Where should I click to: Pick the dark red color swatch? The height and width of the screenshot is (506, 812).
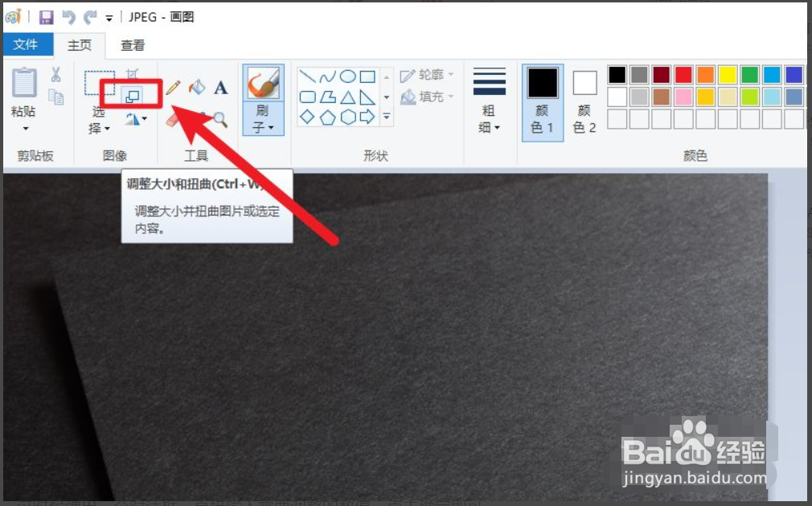[662, 75]
